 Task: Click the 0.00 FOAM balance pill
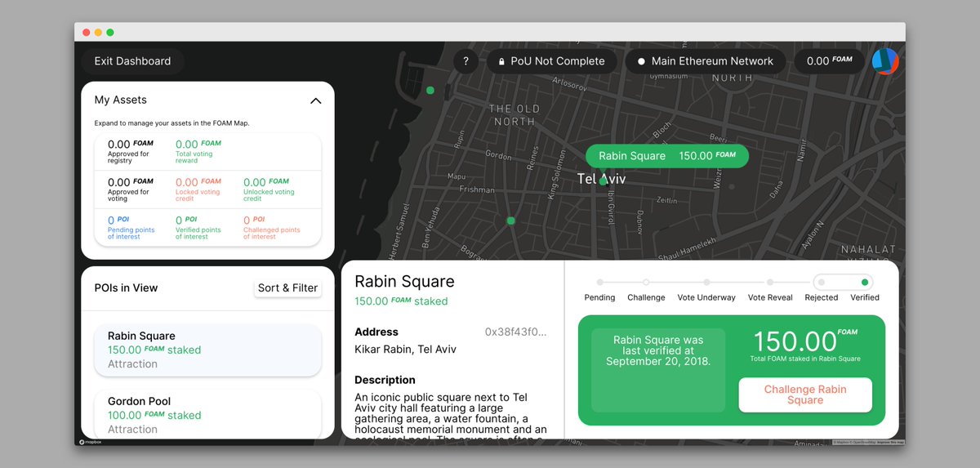click(829, 61)
